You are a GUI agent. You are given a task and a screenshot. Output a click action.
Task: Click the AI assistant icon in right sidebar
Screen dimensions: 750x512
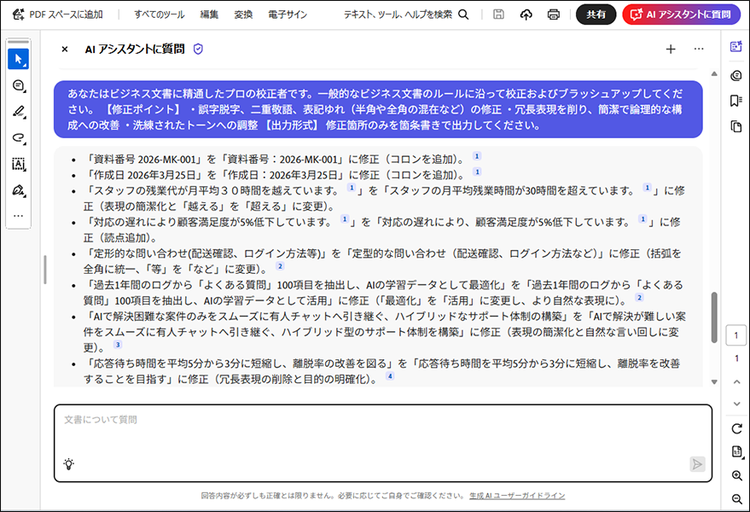click(x=736, y=46)
